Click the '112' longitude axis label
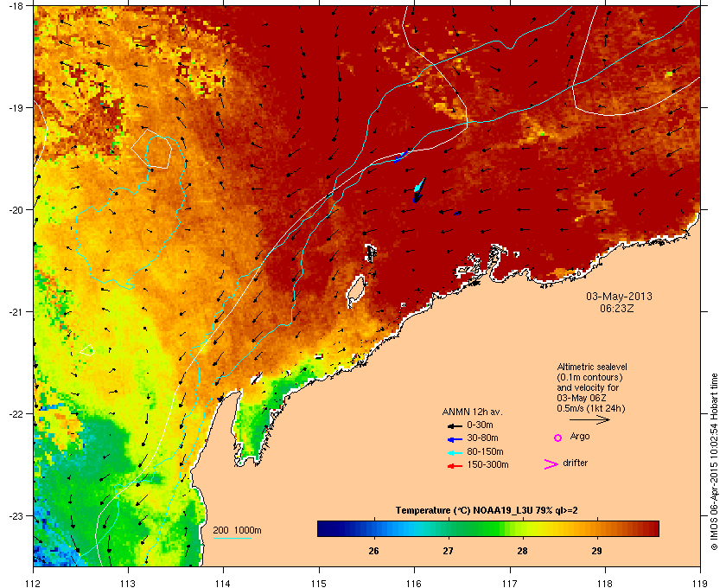 [34, 583]
